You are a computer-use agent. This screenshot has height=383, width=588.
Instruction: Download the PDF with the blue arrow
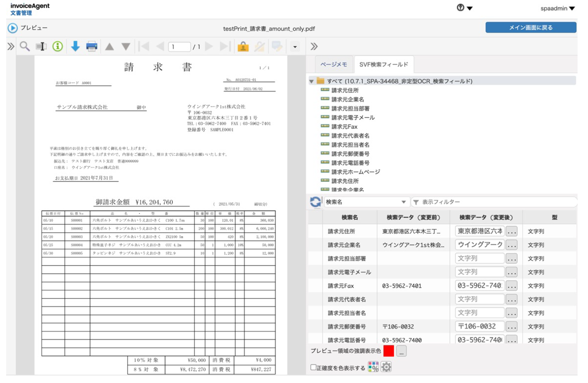click(75, 46)
